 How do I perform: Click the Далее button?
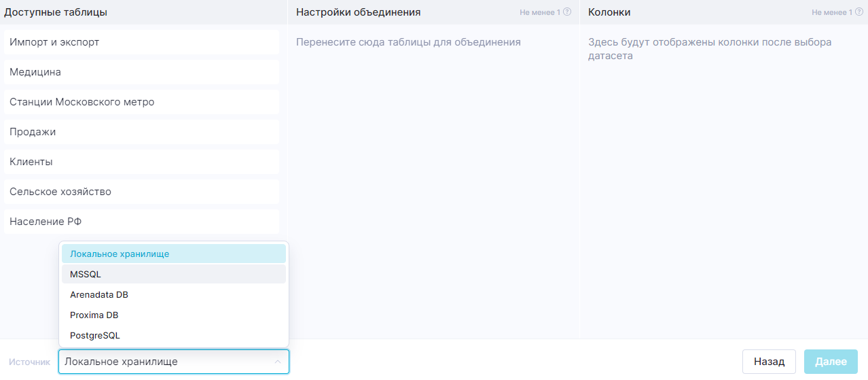(831, 362)
